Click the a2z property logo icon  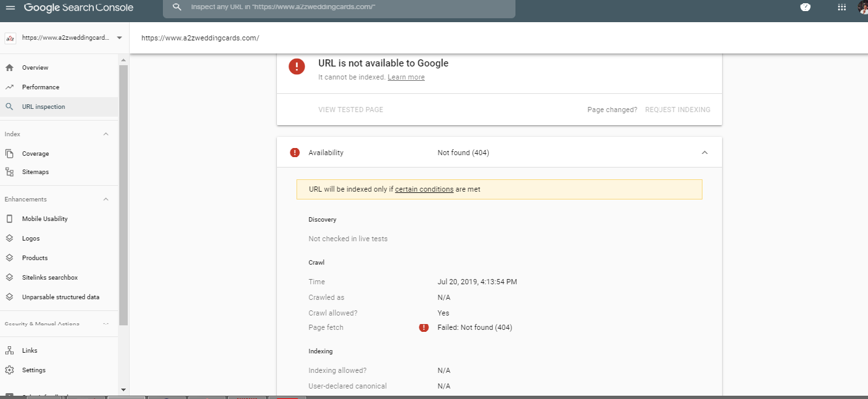point(10,38)
